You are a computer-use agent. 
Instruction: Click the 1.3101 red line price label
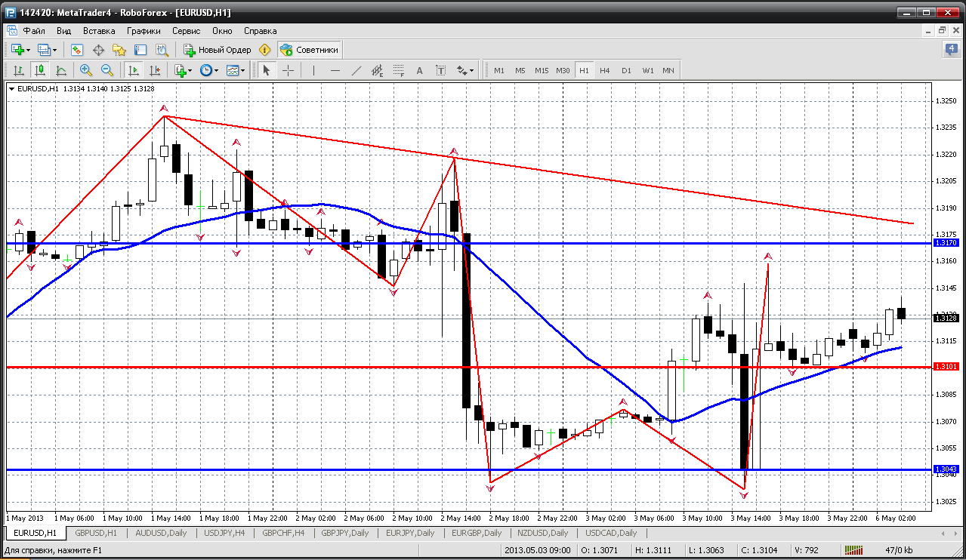[x=946, y=367]
